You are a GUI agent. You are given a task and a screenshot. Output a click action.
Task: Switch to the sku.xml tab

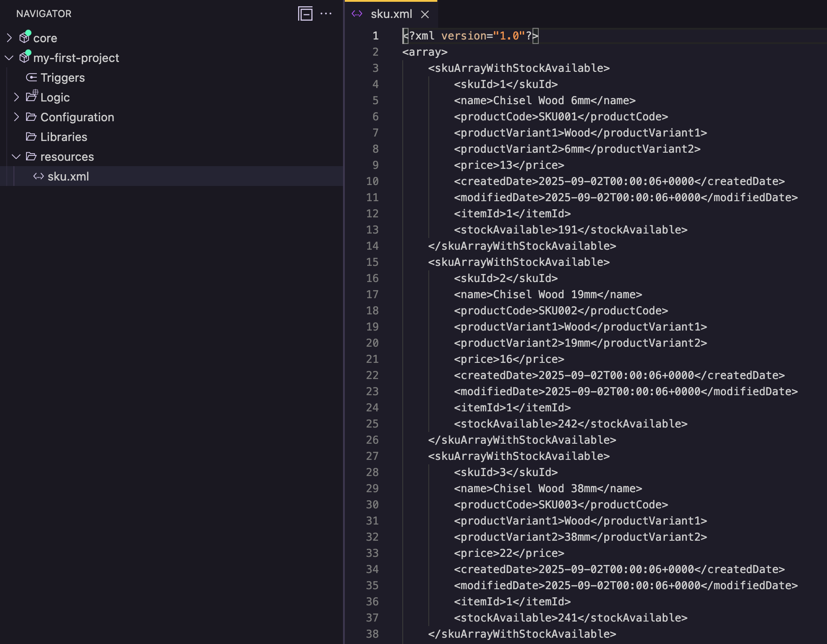[391, 14]
